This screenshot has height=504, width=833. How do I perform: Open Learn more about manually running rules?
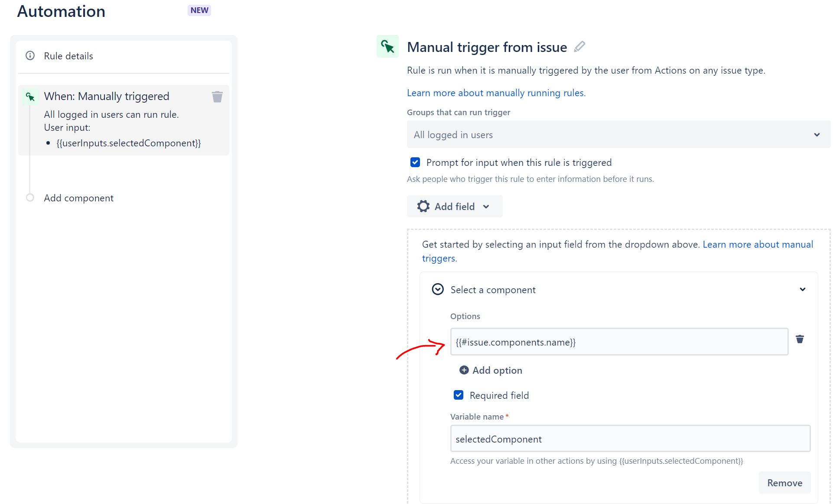coord(496,93)
